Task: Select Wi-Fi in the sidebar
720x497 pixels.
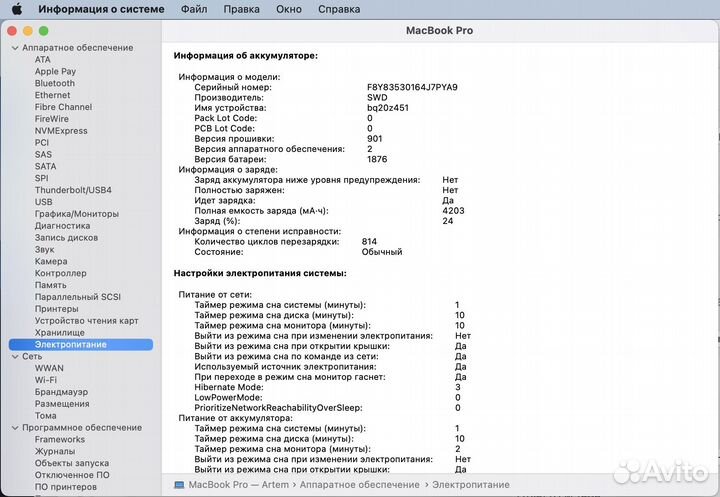Action: pyautogui.click(x=46, y=380)
